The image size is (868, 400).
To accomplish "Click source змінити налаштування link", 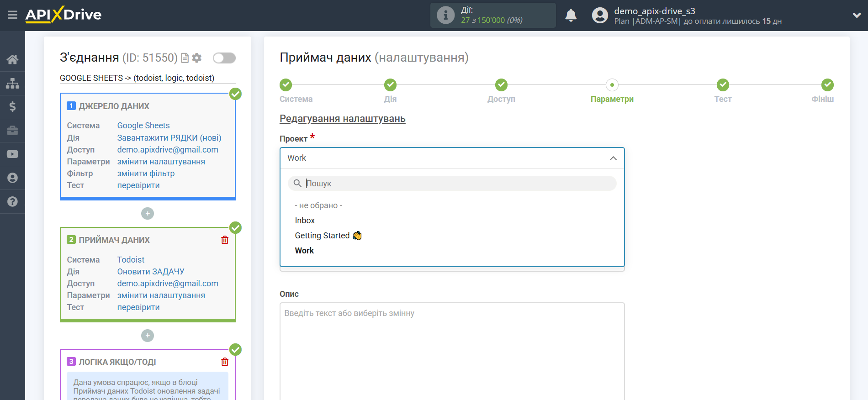I will click(161, 162).
